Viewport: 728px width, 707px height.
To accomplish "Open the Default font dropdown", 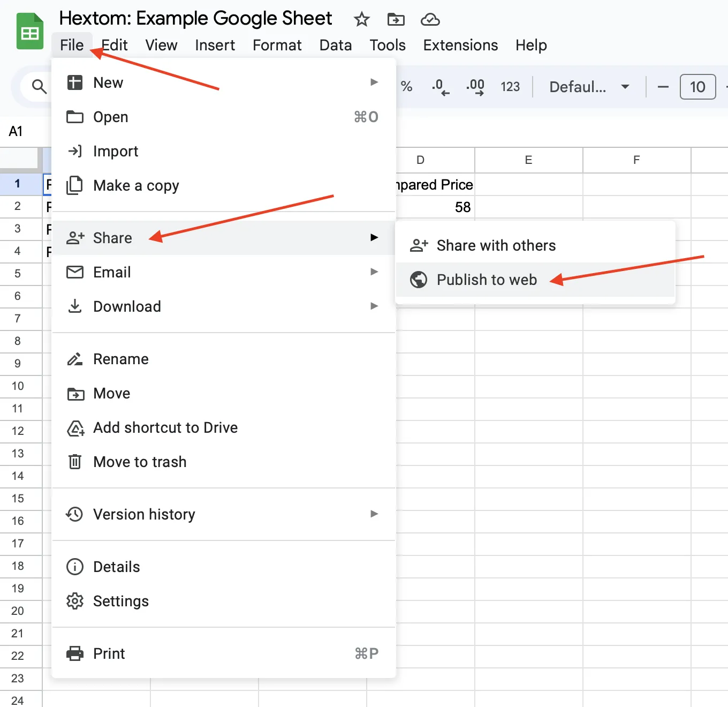I will click(x=589, y=87).
